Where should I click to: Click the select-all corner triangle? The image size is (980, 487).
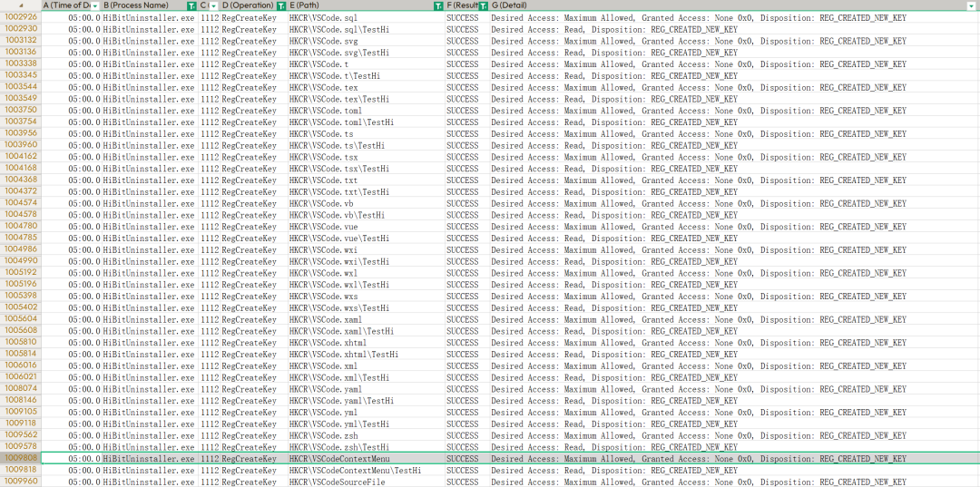pyautogui.click(x=21, y=5)
